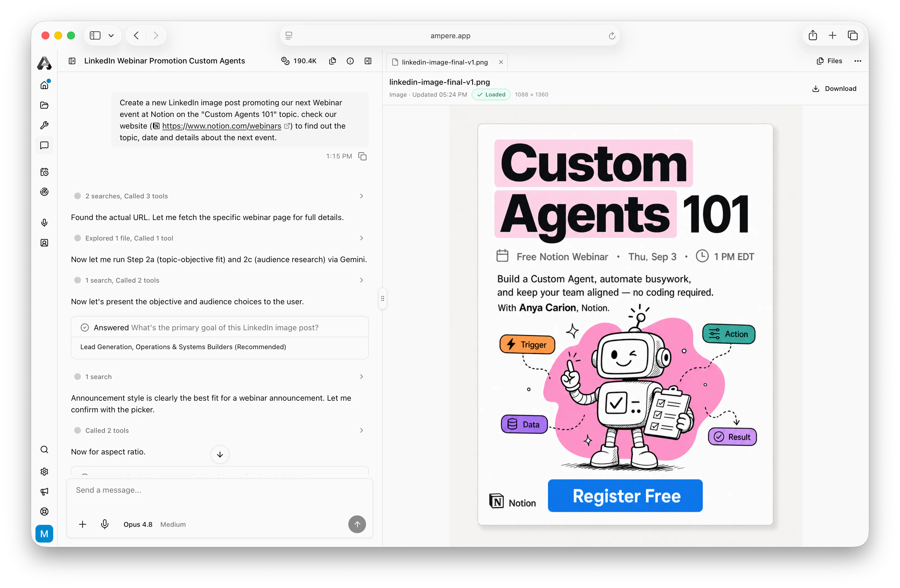
Task: Send the message with the arrow button
Action: click(357, 524)
